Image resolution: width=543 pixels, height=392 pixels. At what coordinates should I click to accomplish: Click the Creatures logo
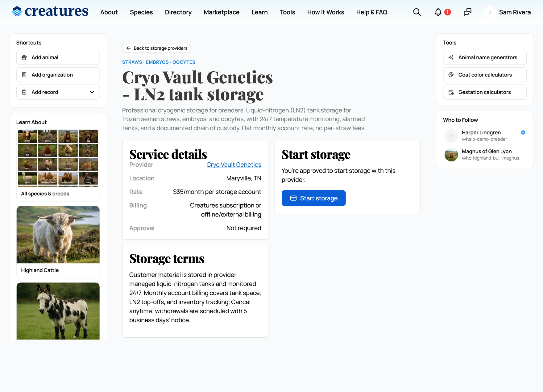pos(50,12)
